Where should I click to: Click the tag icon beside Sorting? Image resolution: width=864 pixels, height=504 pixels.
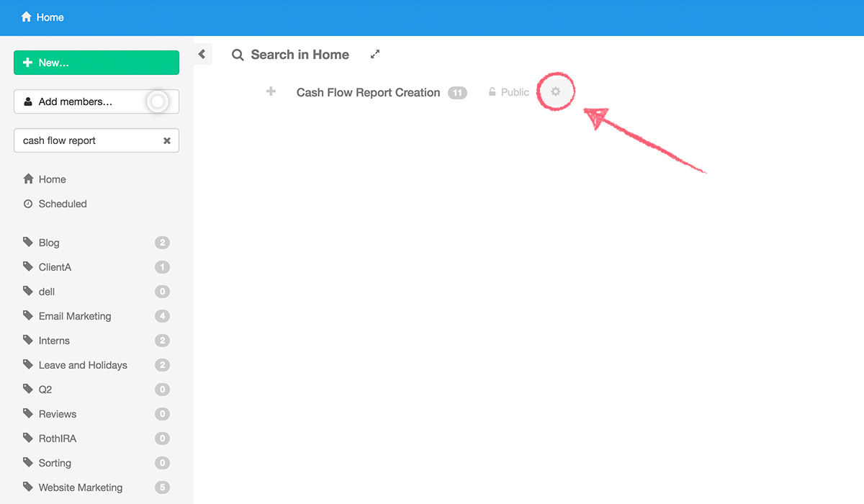click(x=28, y=462)
